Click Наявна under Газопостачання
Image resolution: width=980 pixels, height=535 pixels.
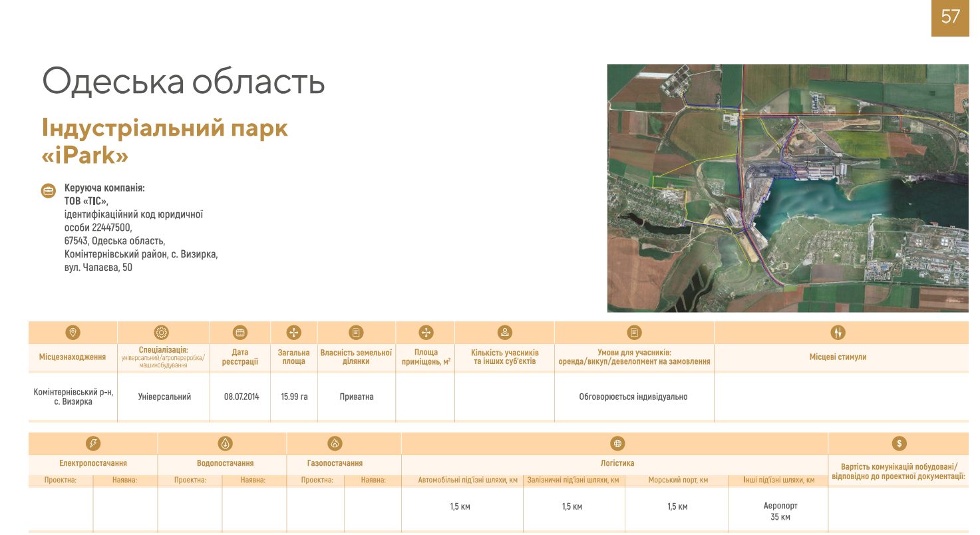pyautogui.click(x=373, y=480)
